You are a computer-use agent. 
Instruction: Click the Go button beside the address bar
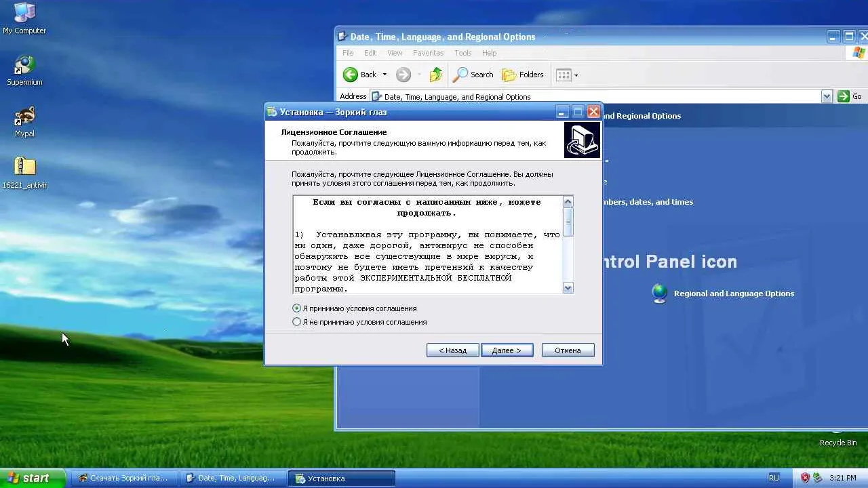(850, 96)
